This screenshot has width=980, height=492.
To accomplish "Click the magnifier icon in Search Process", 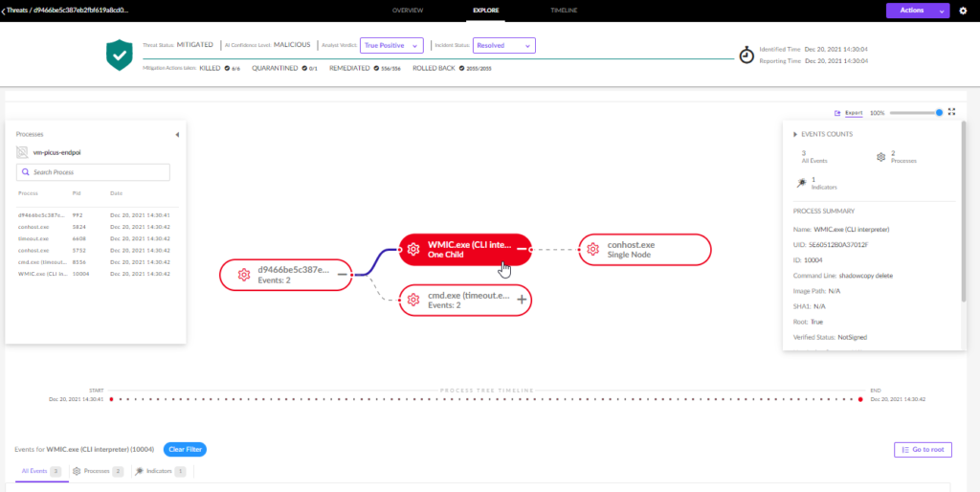I will point(25,172).
